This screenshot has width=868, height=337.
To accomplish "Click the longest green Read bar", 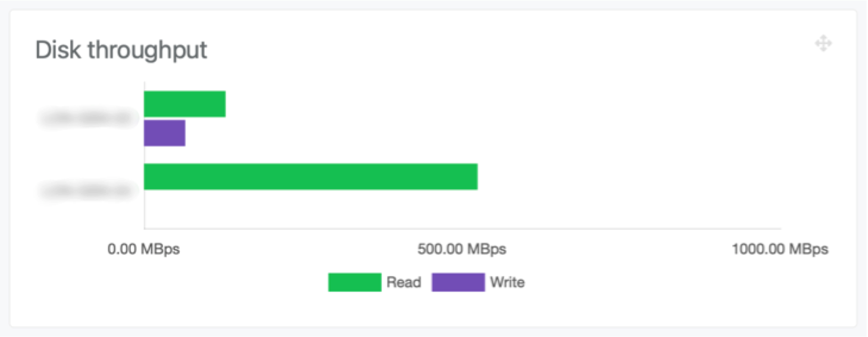I will click(311, 177).
